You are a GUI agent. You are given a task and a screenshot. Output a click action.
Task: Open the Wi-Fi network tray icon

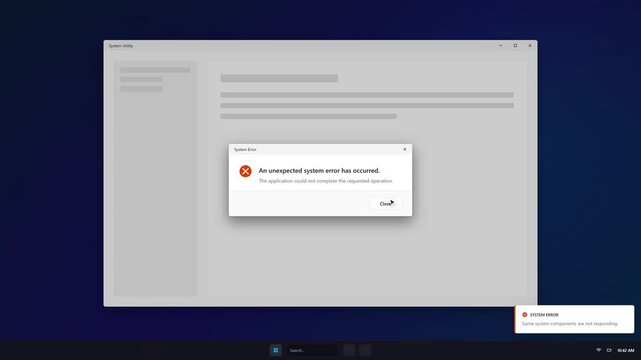tap(598, 350)
